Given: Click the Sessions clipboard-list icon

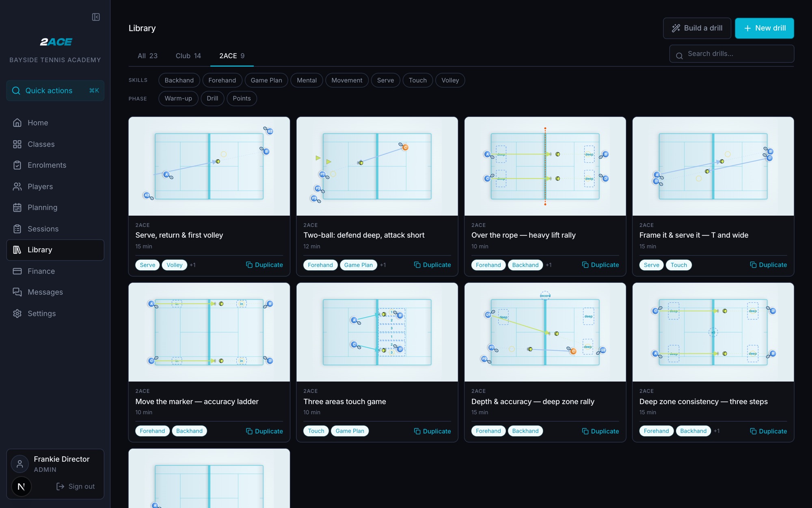Looking at the screenshot, I should pyautogui.click(x=17, y=229).
